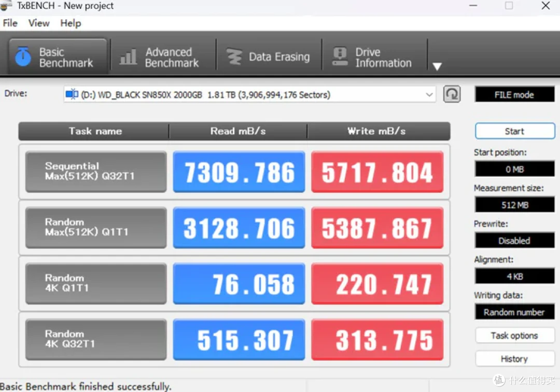Select the Random 4K Q32T1 task
This screenshot has width=560, height=392.
click(x=96, y=339)
